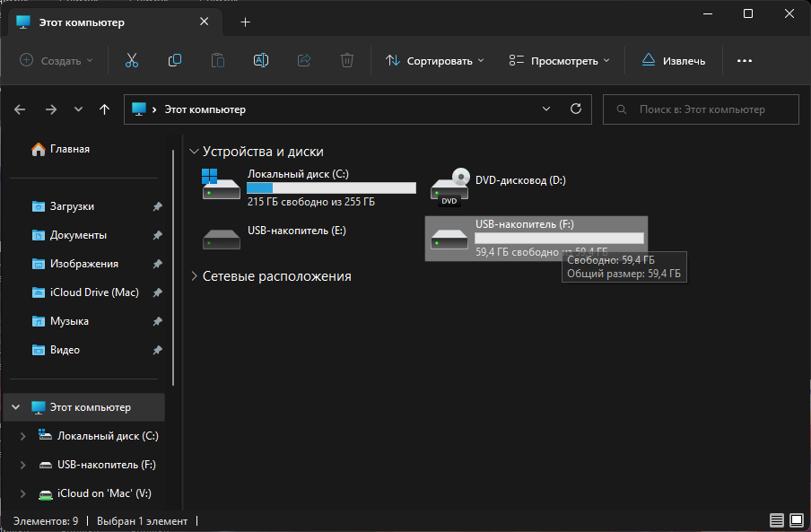
Task: Click the address bar path Этот компьютер
Action: pos(205,109)
